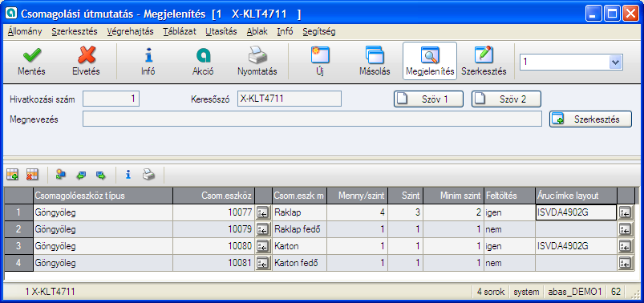Click the Nyomtatás printer button
This screenshot has height=303, width=644.
click(257, 61)
